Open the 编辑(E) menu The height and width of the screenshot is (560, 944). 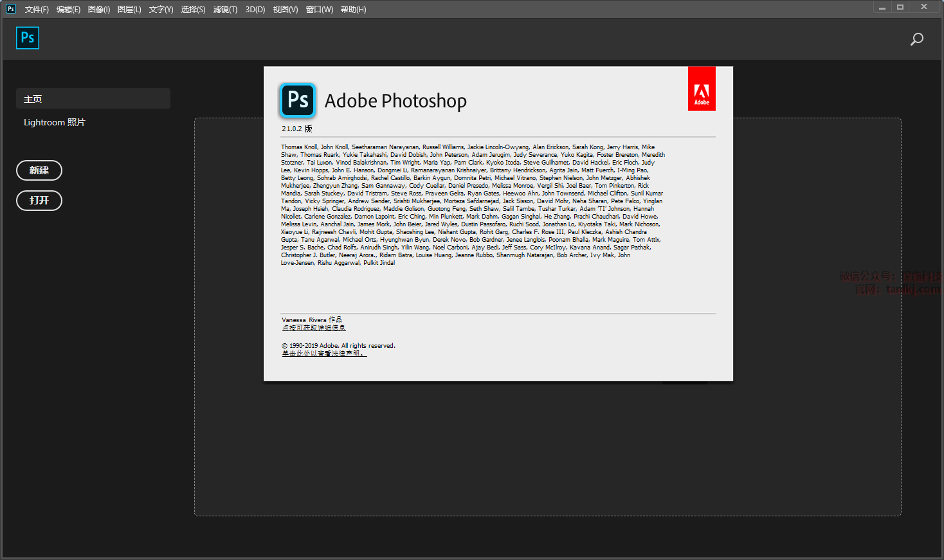pos(68,10)
